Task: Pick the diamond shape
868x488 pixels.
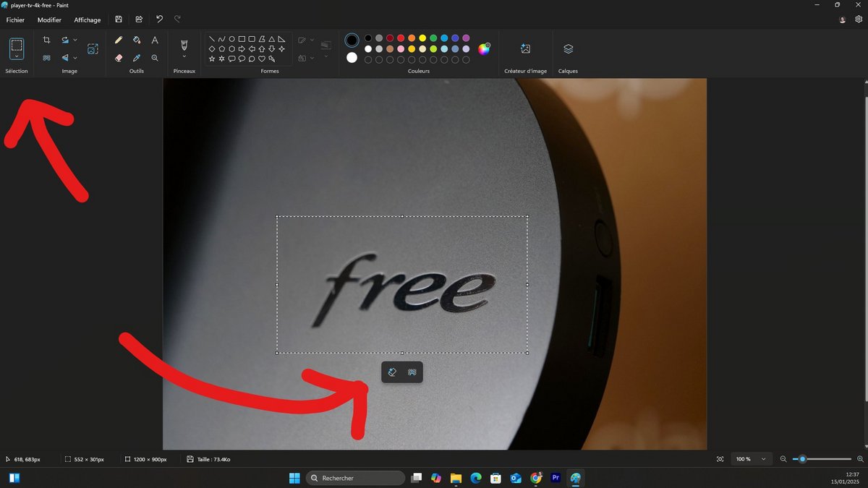Action: coord(212,49)
